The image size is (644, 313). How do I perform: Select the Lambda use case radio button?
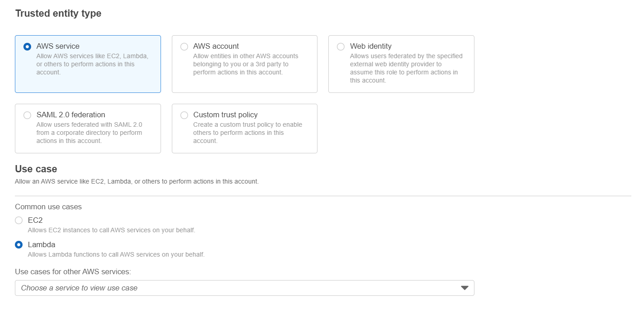pyautogui.click(x=19, y=245)
